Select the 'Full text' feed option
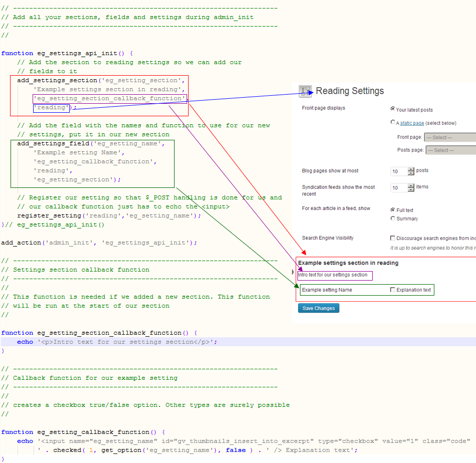Image resolution: width=476 pixels, height=463 pixels. click(392, 210)
